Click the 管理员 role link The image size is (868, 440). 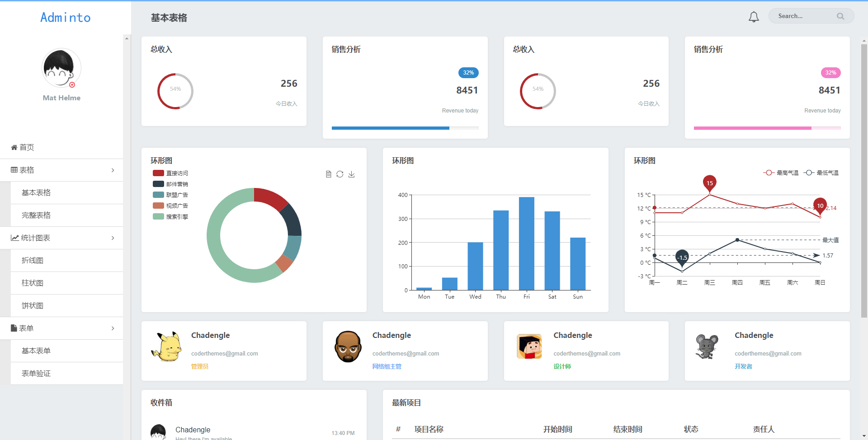point(200,366)
